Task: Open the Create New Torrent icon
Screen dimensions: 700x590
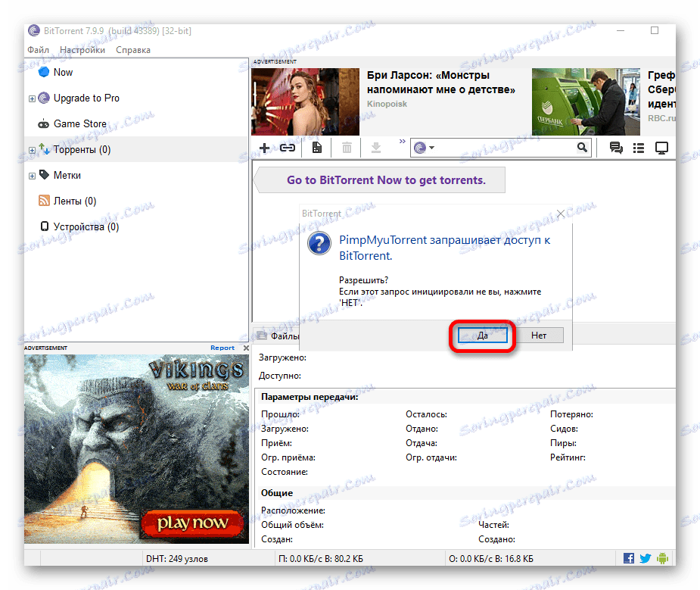Action: 317,148
